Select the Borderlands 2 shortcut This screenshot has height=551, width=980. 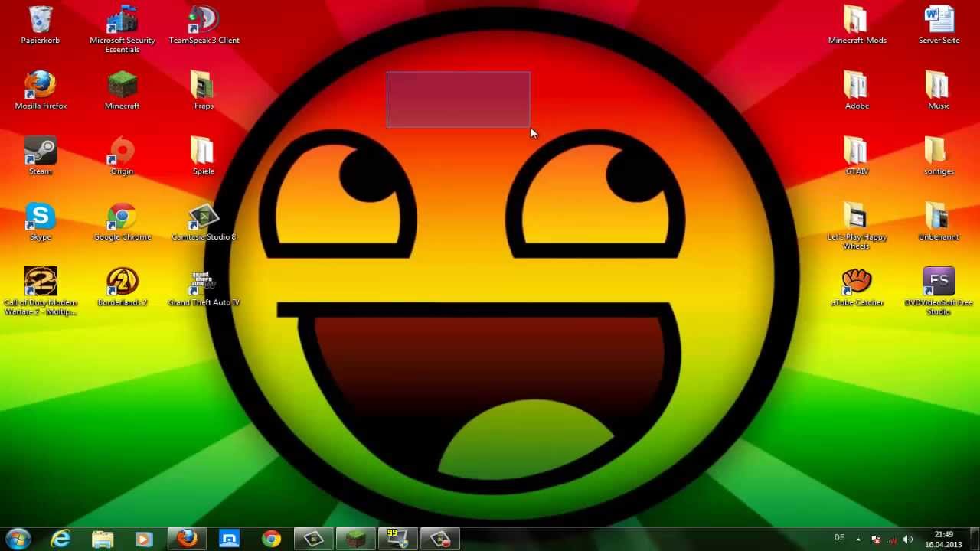click(x=122, y=288)
